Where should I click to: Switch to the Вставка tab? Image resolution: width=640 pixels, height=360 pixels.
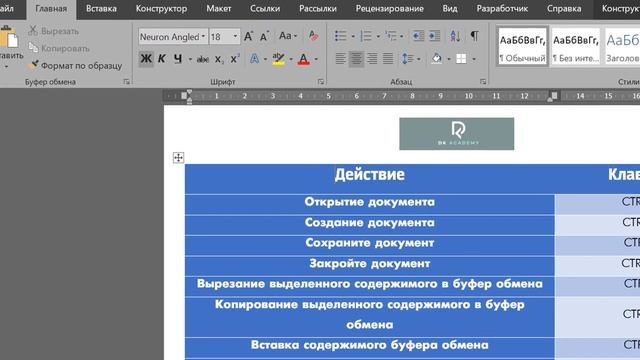coord(101,9)
